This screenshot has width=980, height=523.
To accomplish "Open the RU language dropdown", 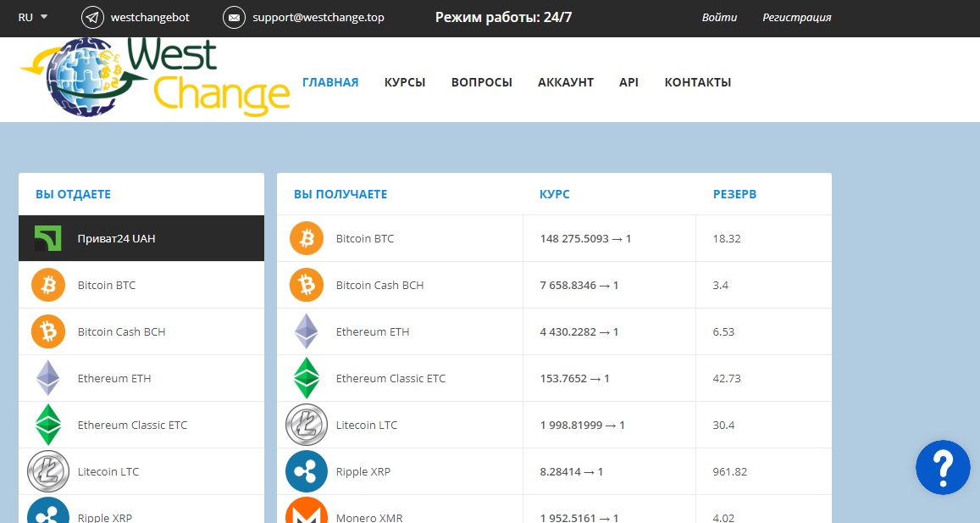I will pyautogui.click(x=32, y=18).
